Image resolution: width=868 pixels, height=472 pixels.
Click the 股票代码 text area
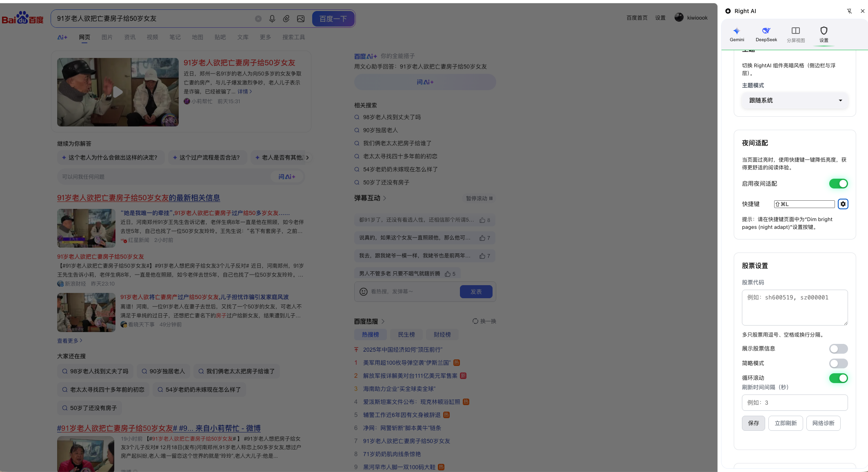[x=795, y=308]
